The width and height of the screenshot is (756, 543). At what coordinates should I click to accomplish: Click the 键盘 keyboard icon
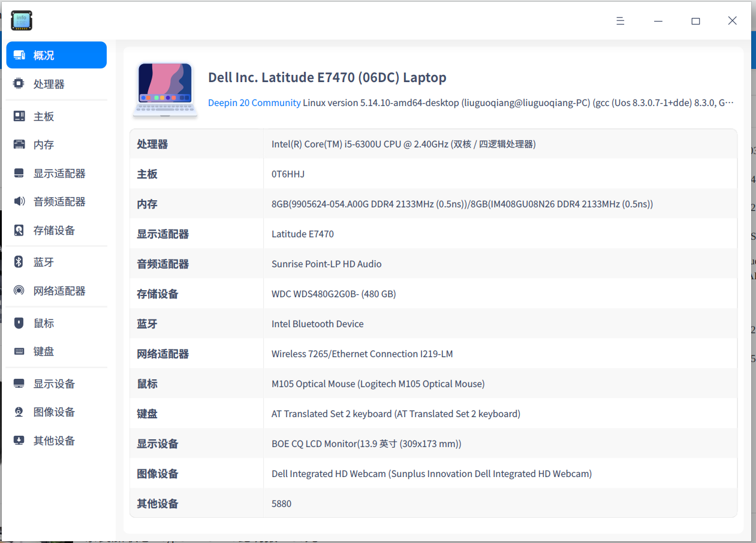pos(19,351)
